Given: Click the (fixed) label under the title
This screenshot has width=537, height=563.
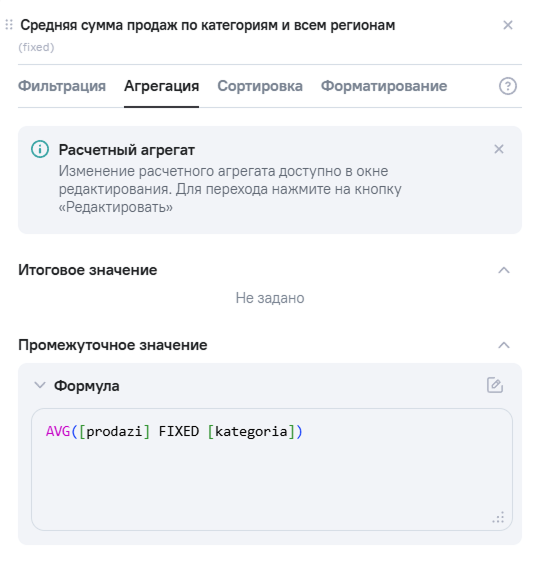Looking at the screenshot, I should click(36, 47).
